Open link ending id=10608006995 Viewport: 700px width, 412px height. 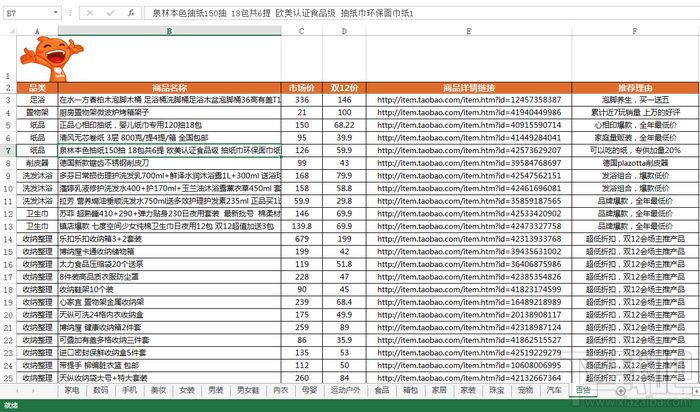469,365
